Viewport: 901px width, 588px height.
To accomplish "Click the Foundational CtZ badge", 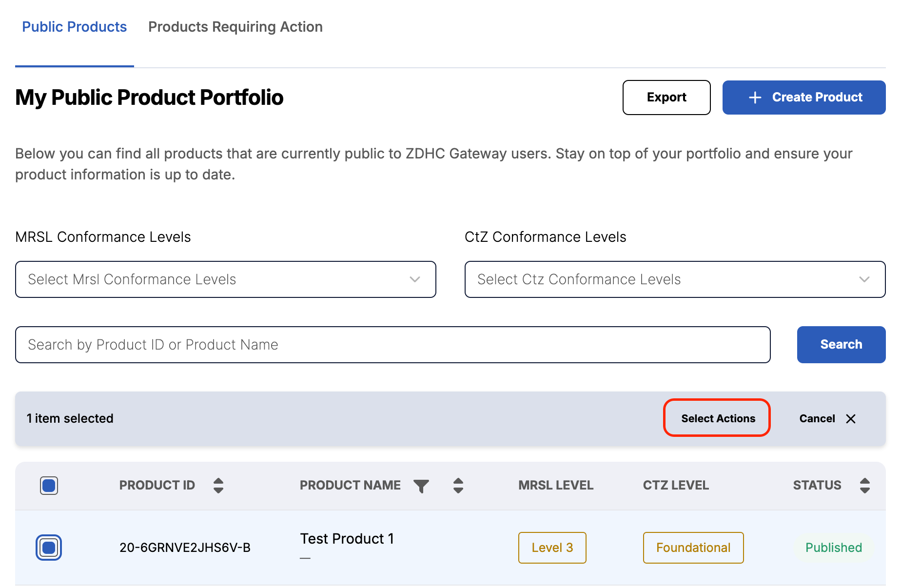I will tap(693, 548).
